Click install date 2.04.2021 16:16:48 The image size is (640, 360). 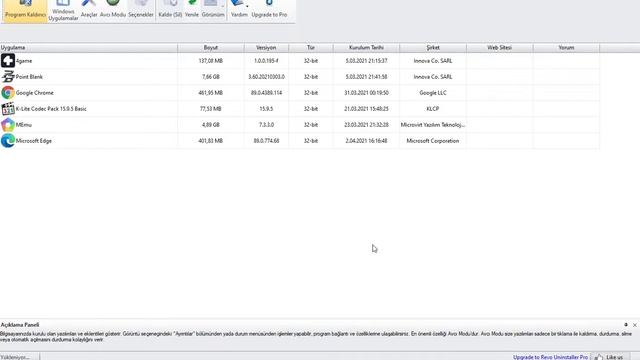366,140
